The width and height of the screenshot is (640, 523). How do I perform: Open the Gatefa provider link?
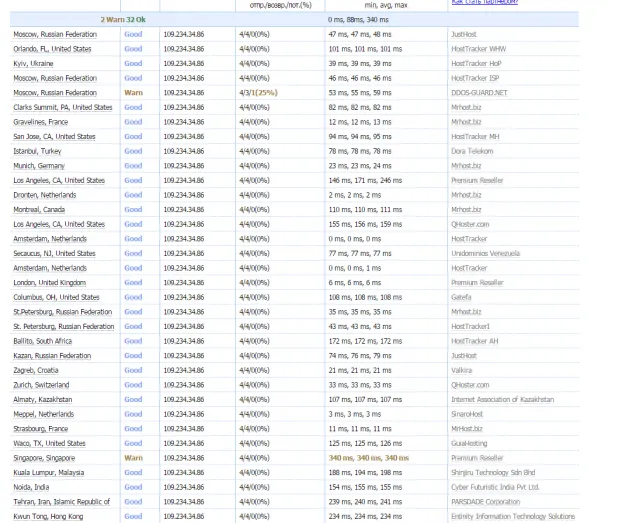(x=461, y=297)
